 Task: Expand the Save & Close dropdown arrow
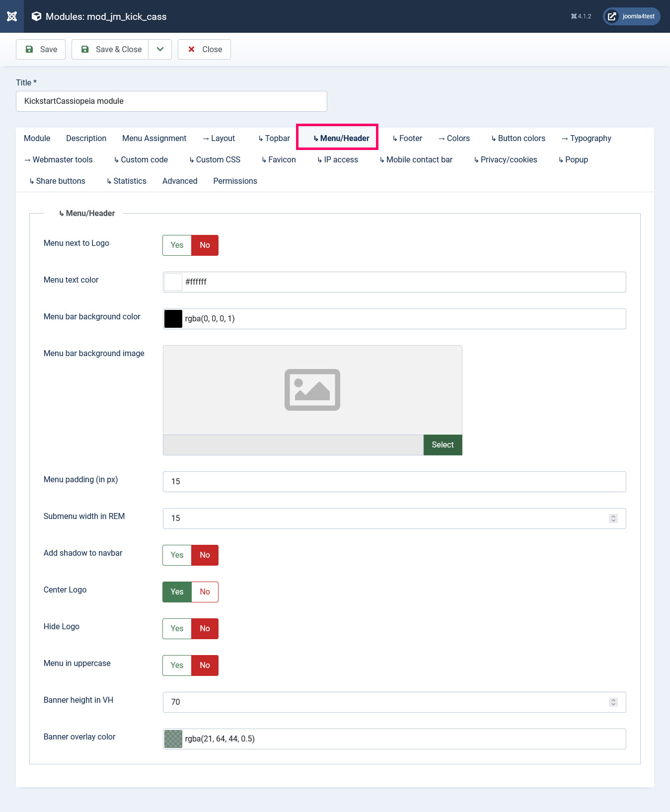[x=160, y=49]
